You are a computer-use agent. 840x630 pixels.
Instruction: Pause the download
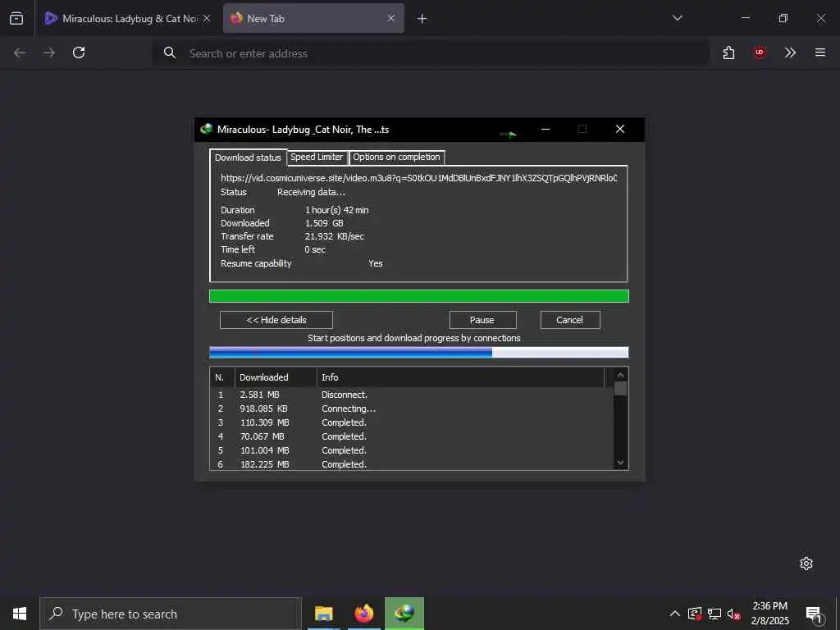coord(482,320)
